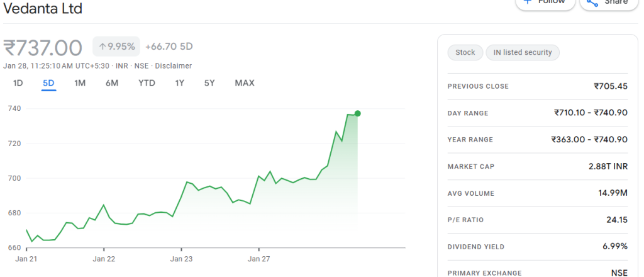
Task: Click the 660 y-axis label
Action: coord(14,248)
